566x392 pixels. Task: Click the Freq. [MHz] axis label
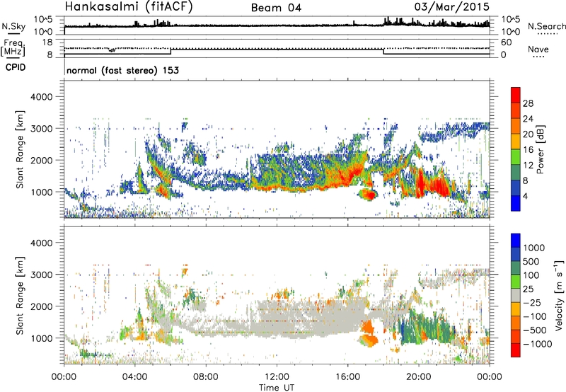13,47
